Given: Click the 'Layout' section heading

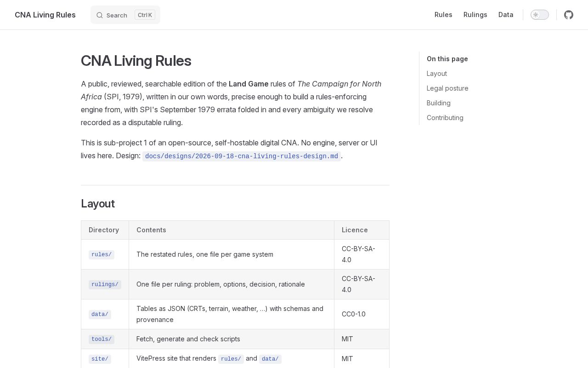Looking at the screenshot, I should coord(98,204).
